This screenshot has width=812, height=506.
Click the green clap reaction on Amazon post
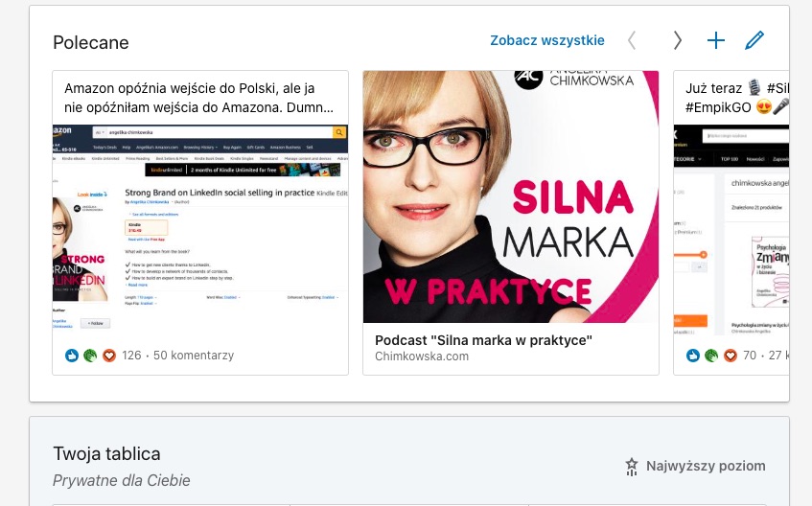(90, 356)
